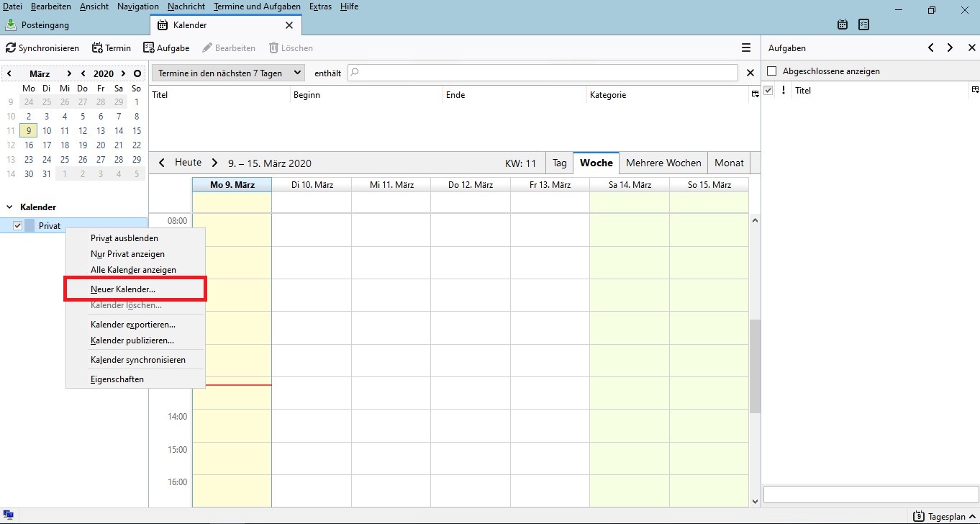Viewport: 980px width, 524px height.
Task: Jump to today in mini calendar circle
Action: pyautogui.click(x=137, y=73)
